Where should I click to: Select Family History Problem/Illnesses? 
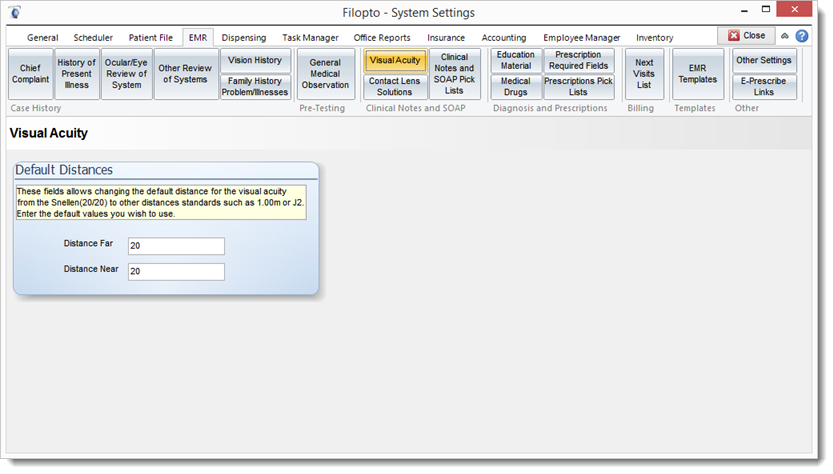(x=255, y=87)
